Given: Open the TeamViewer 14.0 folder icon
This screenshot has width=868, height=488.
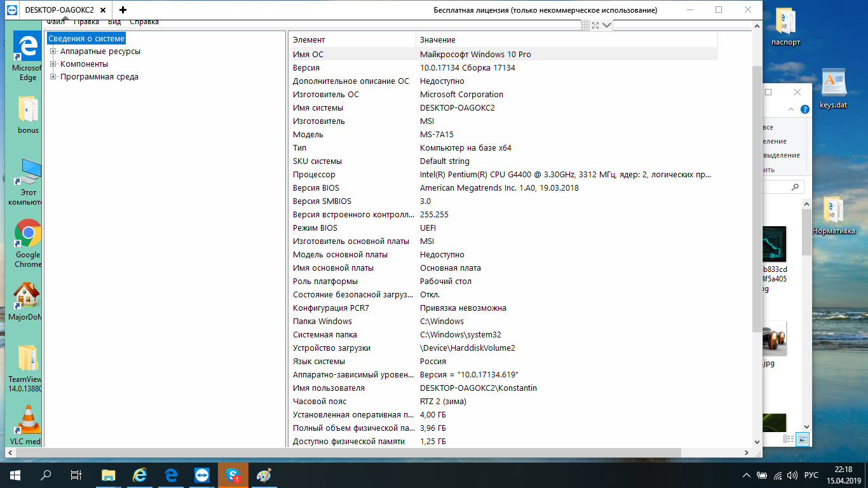Looking at the screenshot, I should 27,369.
